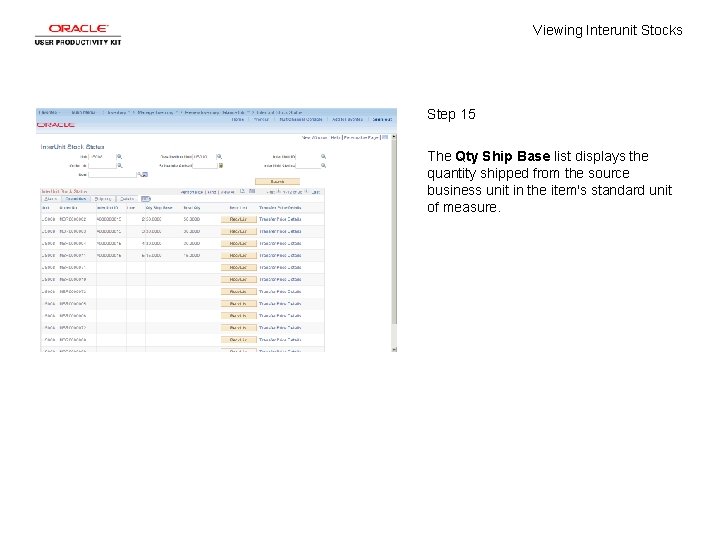Open the Favorites dropdown menu

49,112
